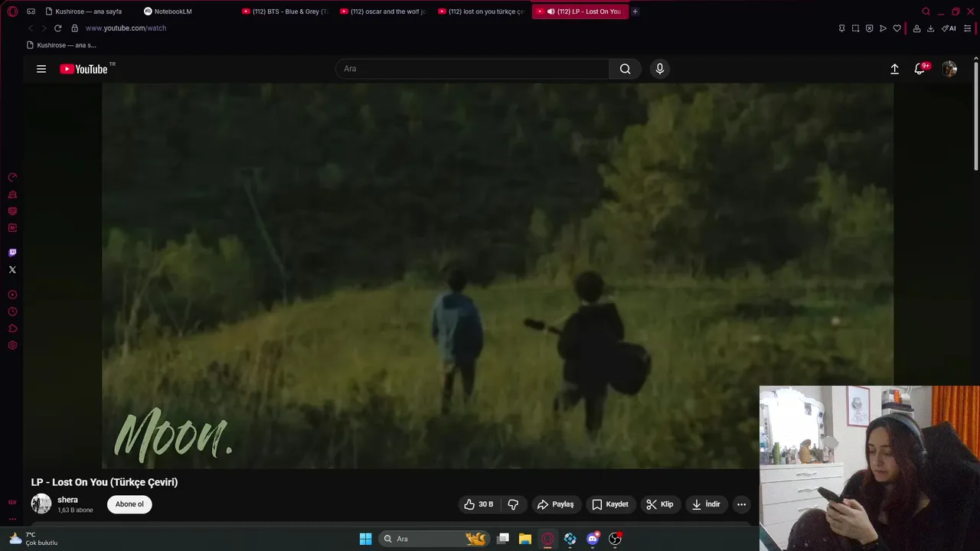Open the AI assistant button
The image size is (980, 551).
pos(949,28)
